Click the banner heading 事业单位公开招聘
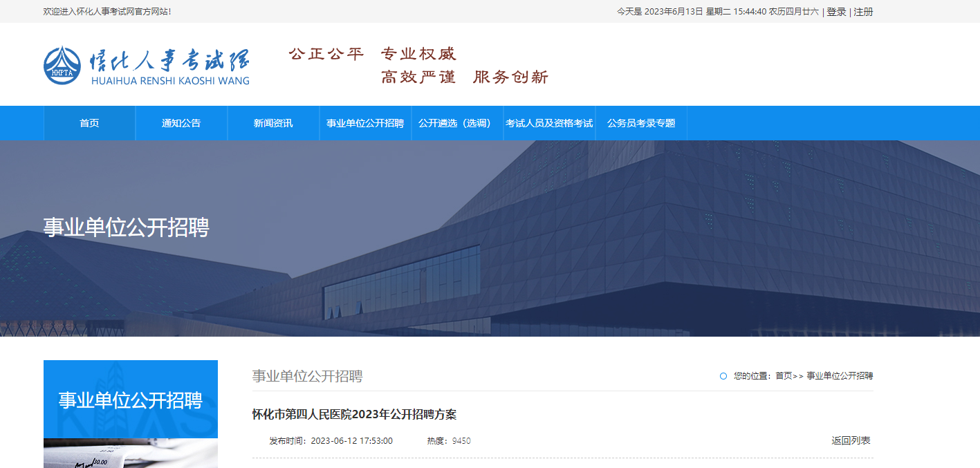This screenshot has width=980, height=468. pos(126,227)
